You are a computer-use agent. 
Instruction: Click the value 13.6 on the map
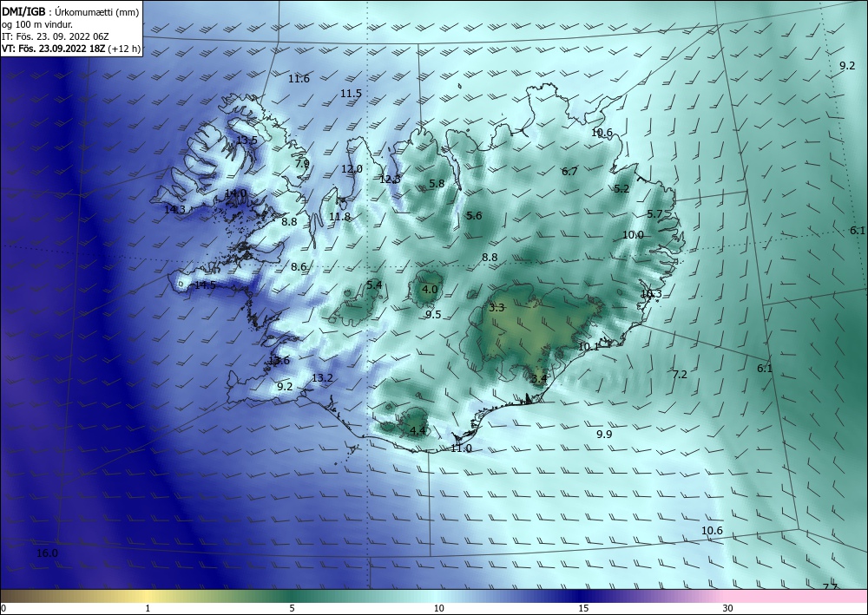pyautogui.click(x=279, y=361)
